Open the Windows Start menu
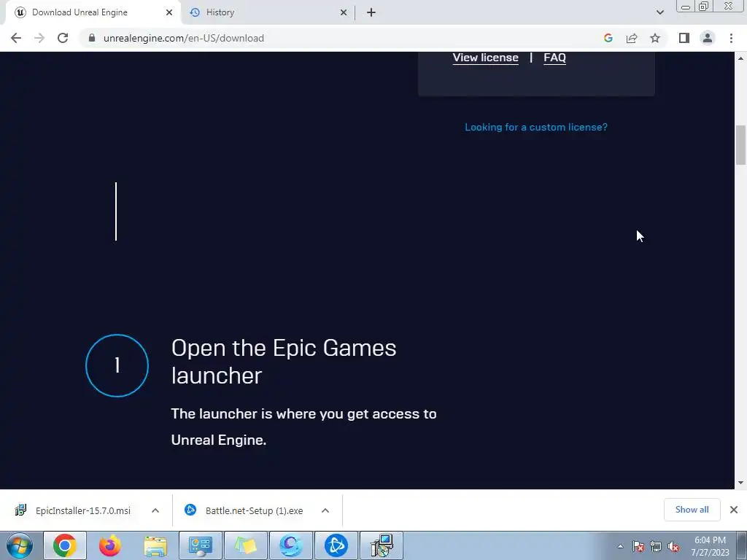This screenshot has height=560, width=747. point(20,545)
